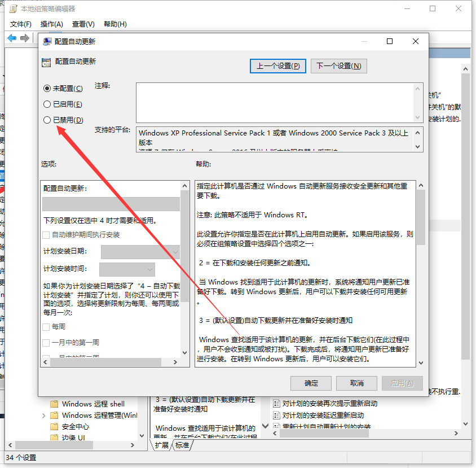
Task: Click the back navigation arrow
Action: click(13, 38)
